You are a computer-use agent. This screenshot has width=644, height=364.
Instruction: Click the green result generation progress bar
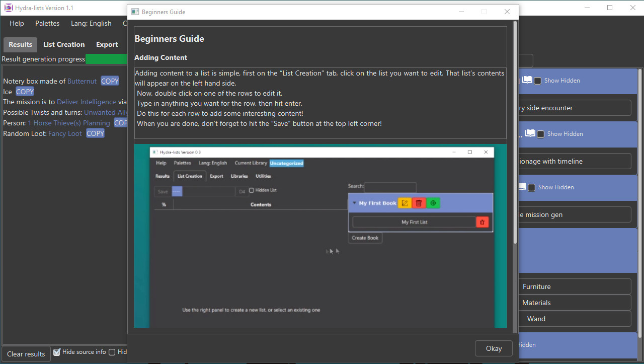coord(106,58)
